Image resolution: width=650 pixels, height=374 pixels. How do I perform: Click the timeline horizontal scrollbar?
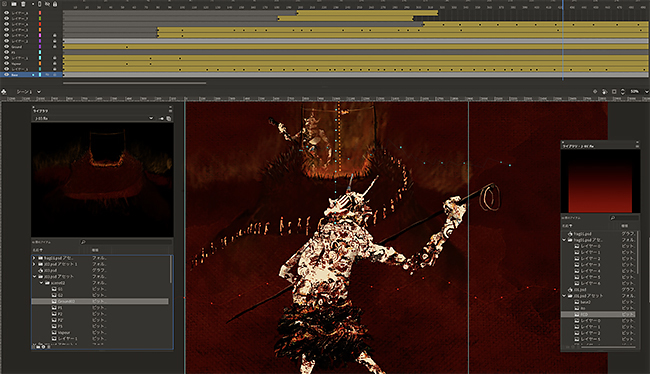point(134,83)
